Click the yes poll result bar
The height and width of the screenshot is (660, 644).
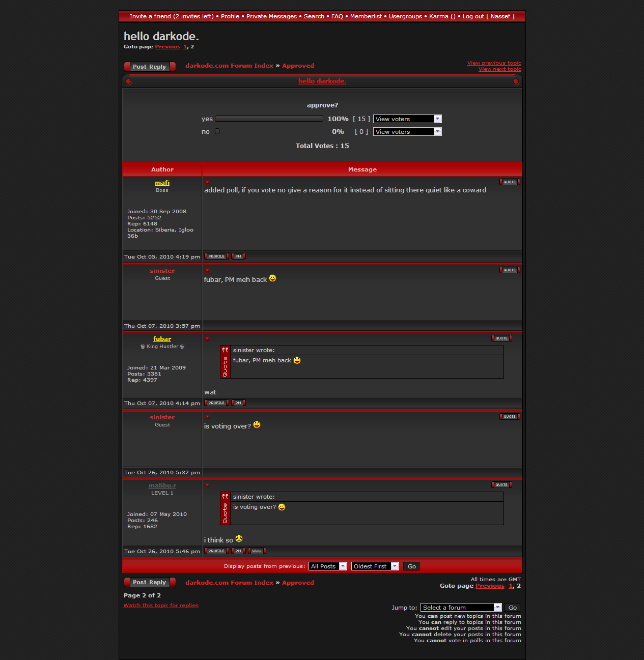click(x=269, y=119)
